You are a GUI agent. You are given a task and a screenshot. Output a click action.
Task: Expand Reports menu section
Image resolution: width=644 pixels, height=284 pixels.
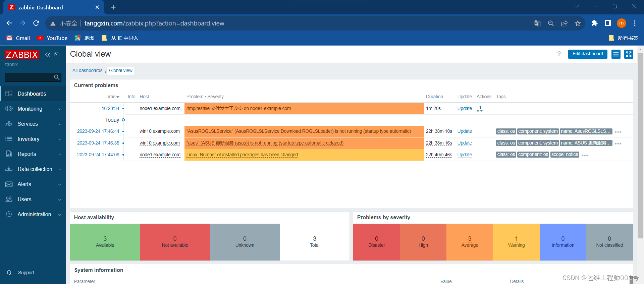(x=33, y=154)
